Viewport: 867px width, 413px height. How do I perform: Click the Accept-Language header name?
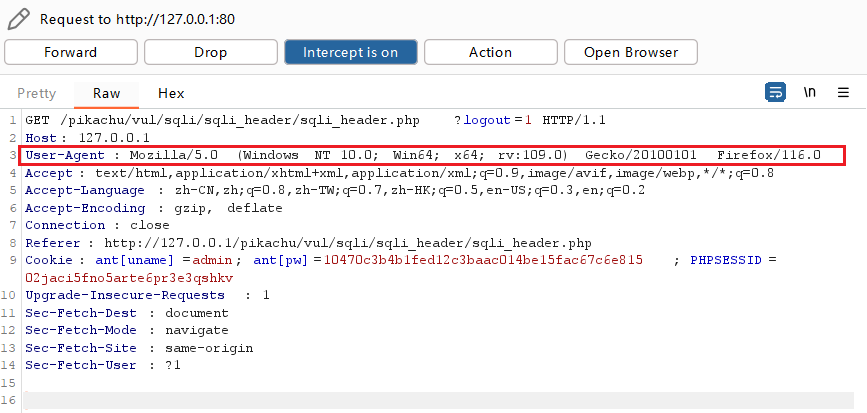point(85,191)
